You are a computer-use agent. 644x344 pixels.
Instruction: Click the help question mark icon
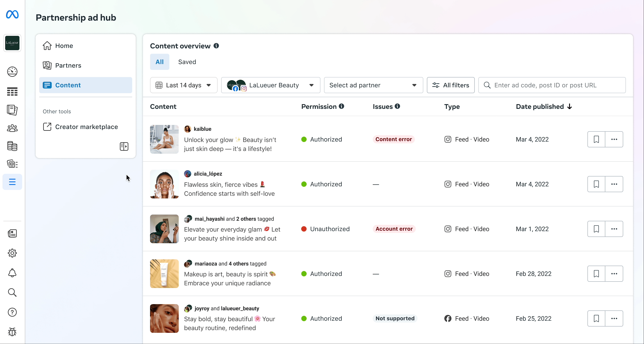(12, 312)
